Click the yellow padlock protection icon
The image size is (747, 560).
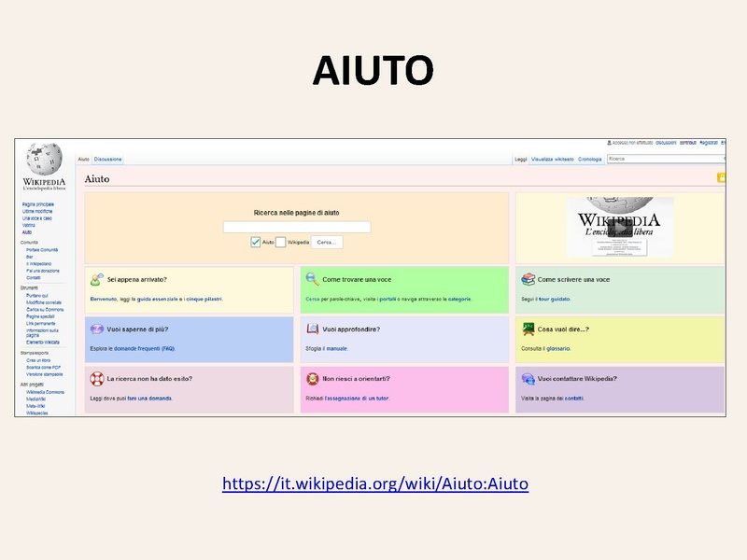coord(720,177)
